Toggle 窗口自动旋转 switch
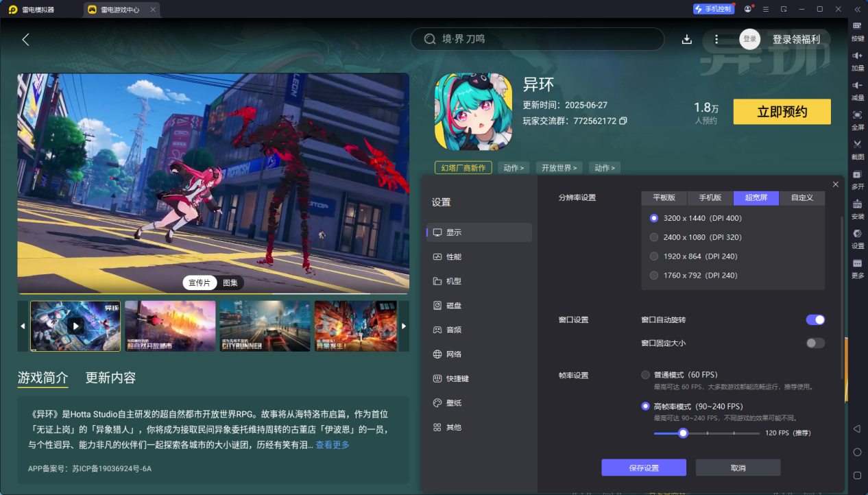 point(815,319)
